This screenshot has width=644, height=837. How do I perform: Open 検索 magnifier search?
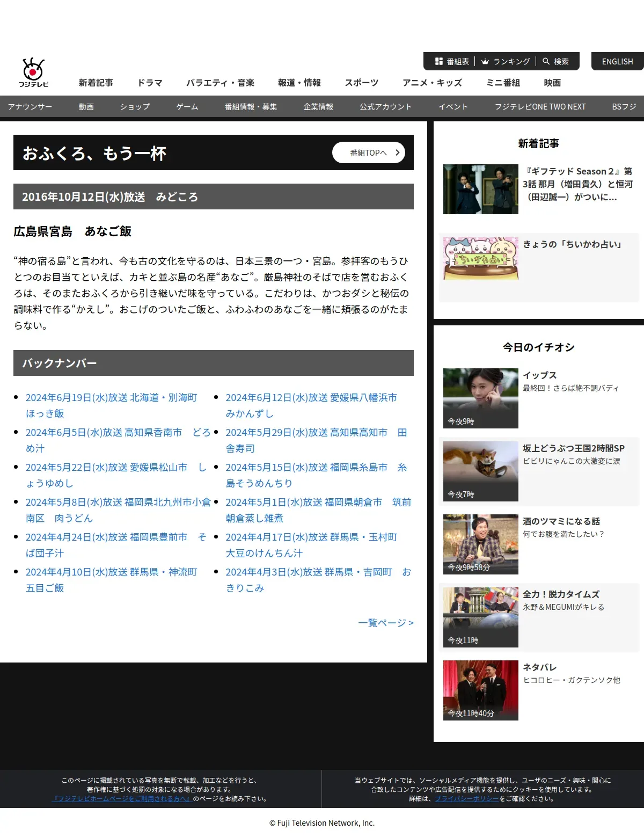(555, 62)
